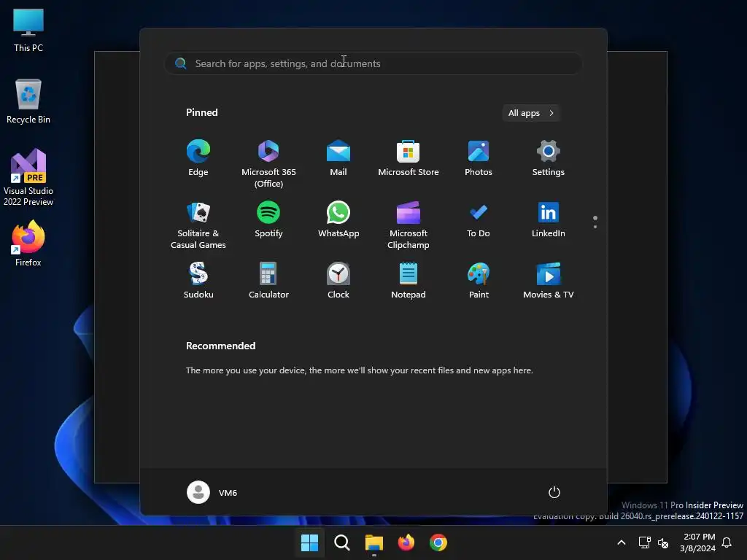
Task: Open Spotify from pinned apps
Action: [x=268, y=220]
